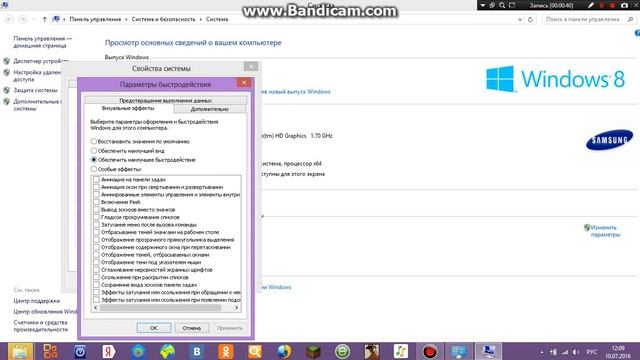This screenshot has height=360, width=640.
Task: Click right arrow of effects list scrollbar
Action: pos(236,308)
